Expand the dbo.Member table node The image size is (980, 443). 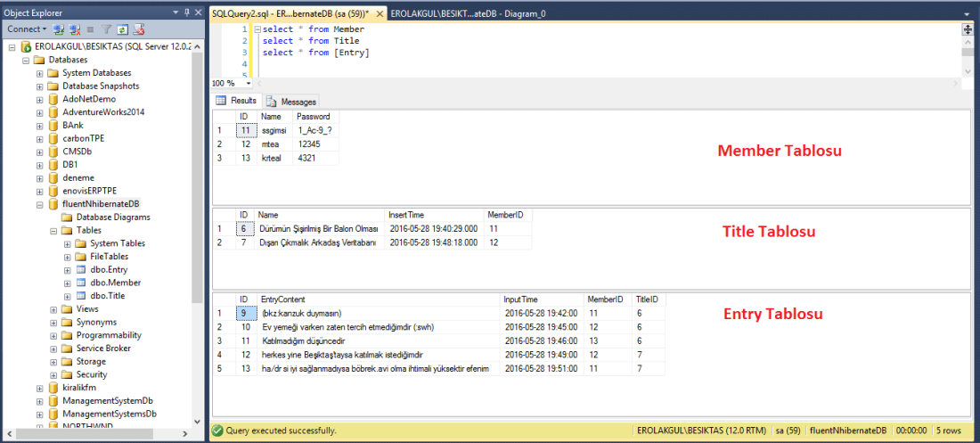pyautogui.click(x=67, y=283)
